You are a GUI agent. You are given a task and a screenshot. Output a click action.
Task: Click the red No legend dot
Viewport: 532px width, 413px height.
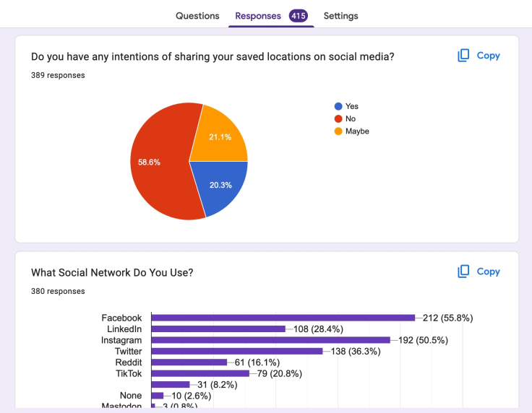[x=338, y=119]
